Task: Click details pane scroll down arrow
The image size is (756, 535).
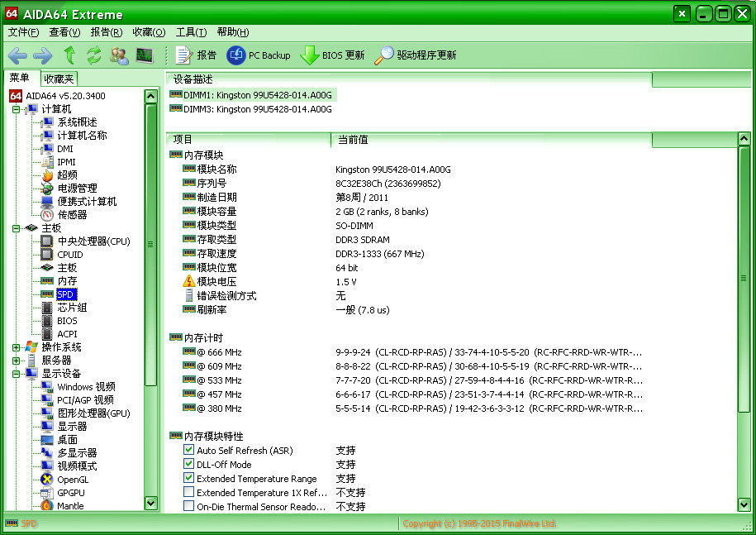Action: point(744,504)
